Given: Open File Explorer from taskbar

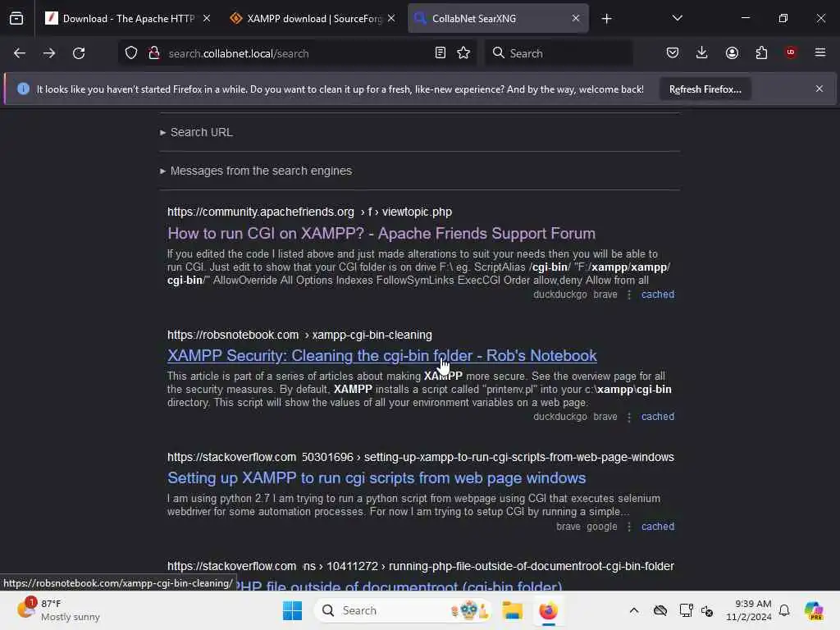Looking at the screenshot, I should coord(512,610).
